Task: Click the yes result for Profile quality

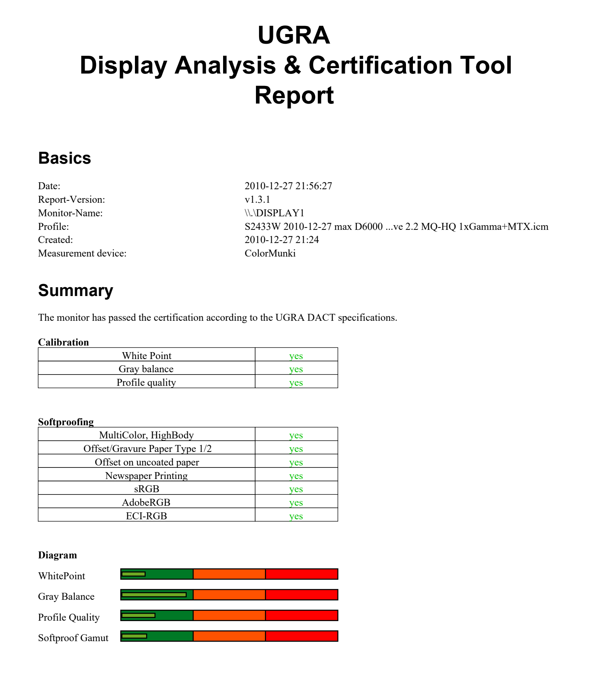Action: pos(296,383)
